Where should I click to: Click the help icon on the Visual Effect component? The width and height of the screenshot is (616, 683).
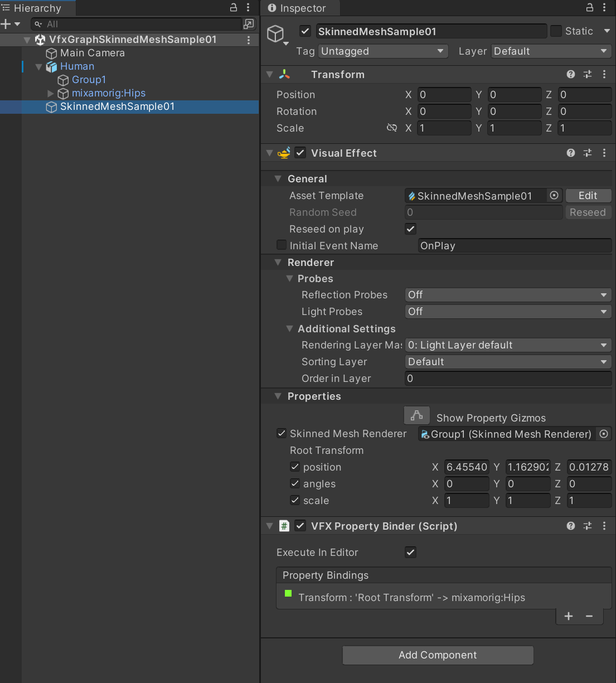570,153
